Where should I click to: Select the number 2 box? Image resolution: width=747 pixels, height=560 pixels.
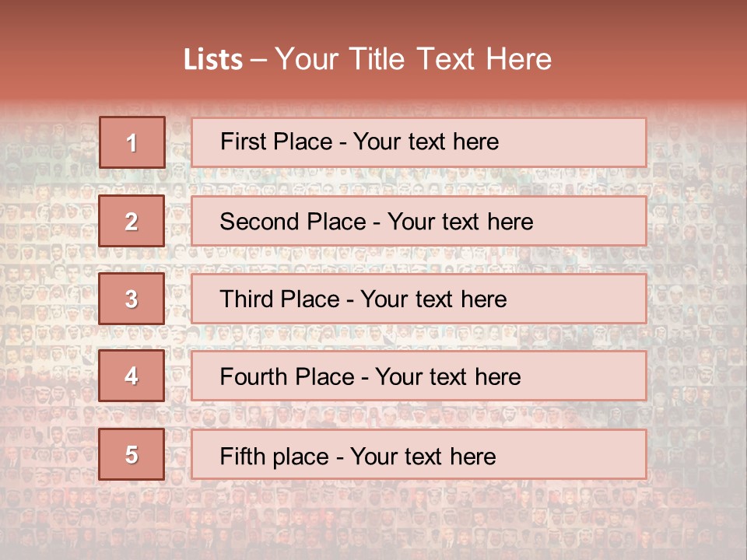click(132, 221)
